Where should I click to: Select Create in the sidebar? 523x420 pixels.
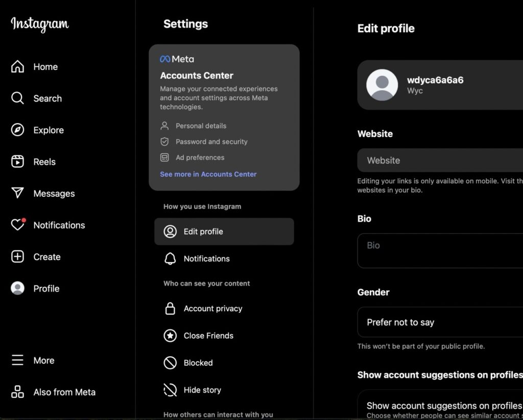(46, 257)
